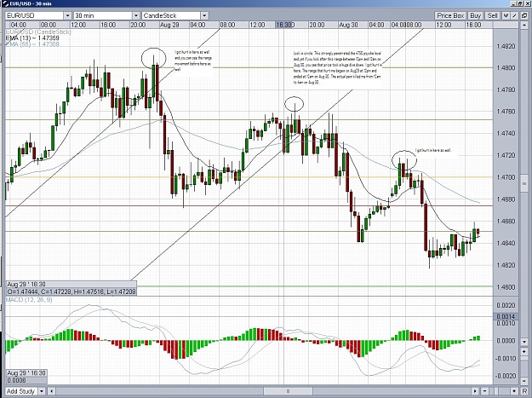Image resolution: width=532 pixels, height=398 pixels.
Task: Click the horizontal scrollbar thumb
Action: click(288, 391)
